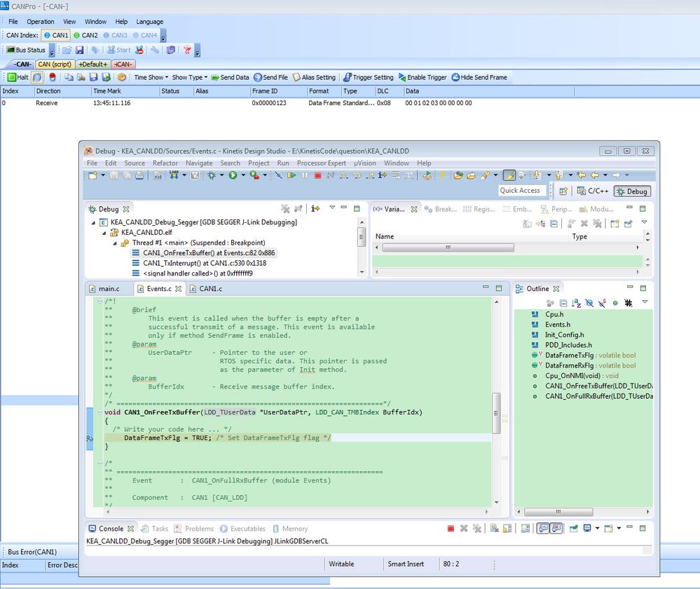Screen dimensions: 700x589
Task: Open the Show Type dropdown
Action: tap(190, 77)
